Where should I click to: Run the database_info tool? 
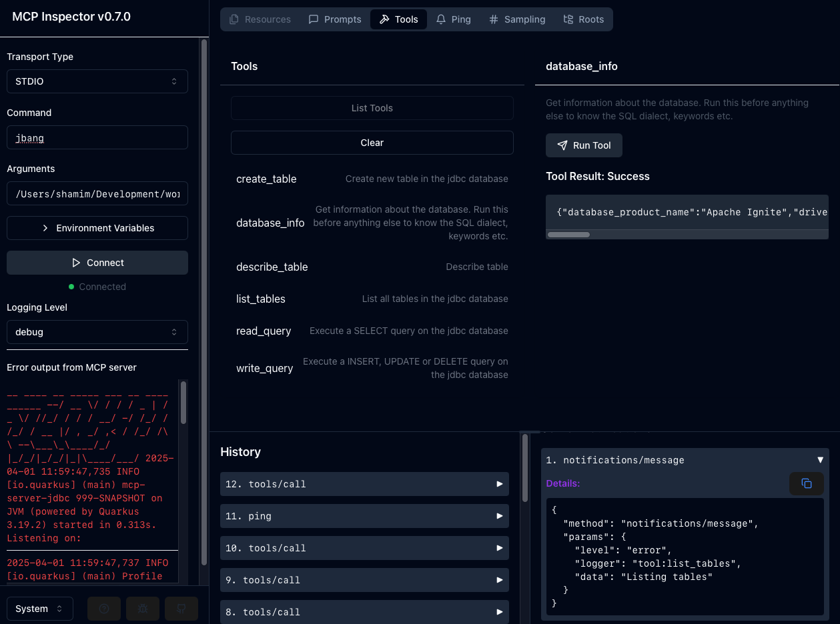584,145
